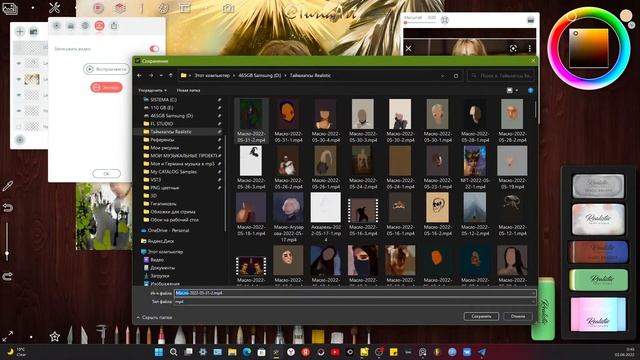
Task: Open the Упорядочить dropdown
Action: 152,90
